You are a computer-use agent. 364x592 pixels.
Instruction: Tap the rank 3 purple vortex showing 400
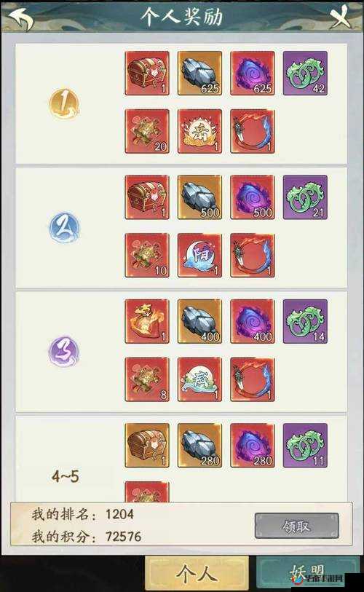point(252,321)
